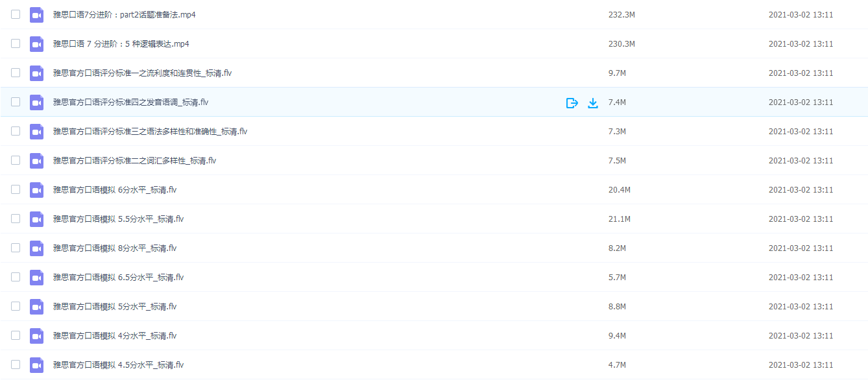Click the 230.3M file size value

(621, 44)
